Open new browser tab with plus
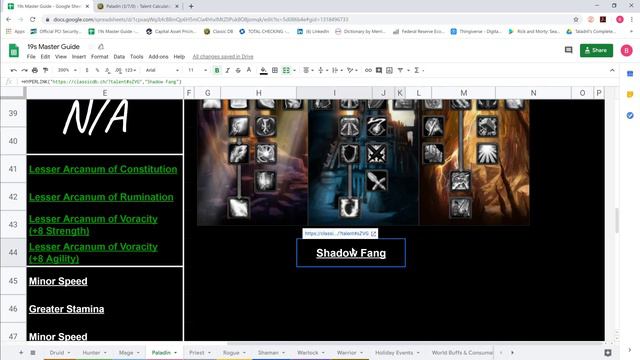The image size is (640, 360). [191, 6]
